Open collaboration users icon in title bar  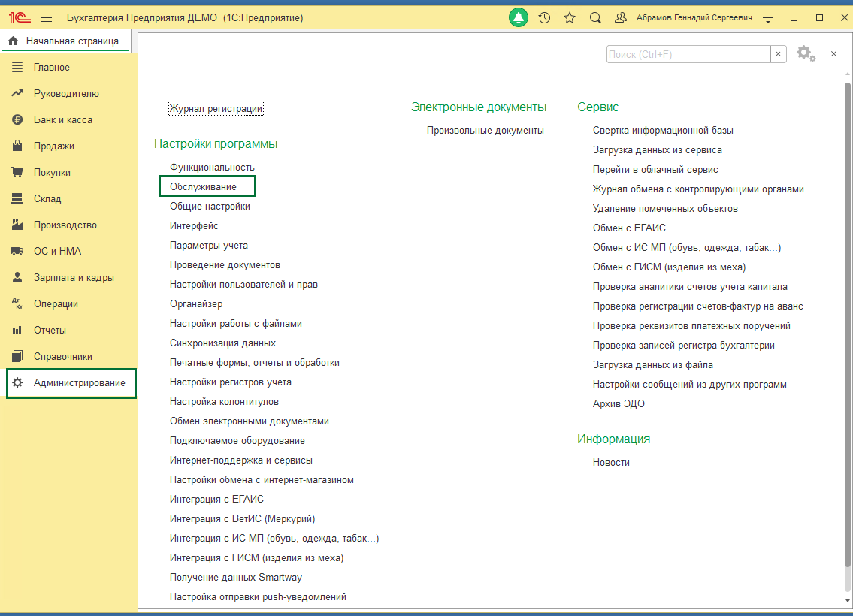tap(620, 18)
